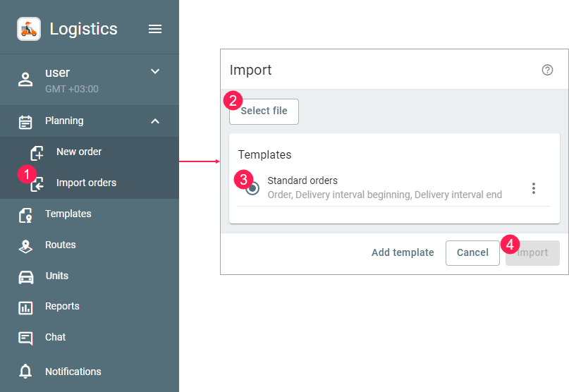Click the Routes map icon
The width and height of the screenshot is (569, 392).
[x=26, y=245]
